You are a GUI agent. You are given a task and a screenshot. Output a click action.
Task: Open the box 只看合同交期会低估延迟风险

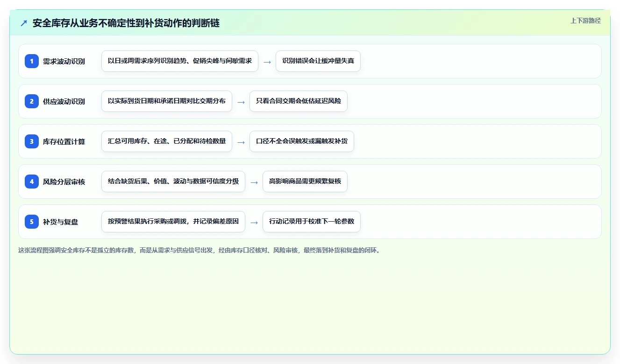(x=299, y=101)
